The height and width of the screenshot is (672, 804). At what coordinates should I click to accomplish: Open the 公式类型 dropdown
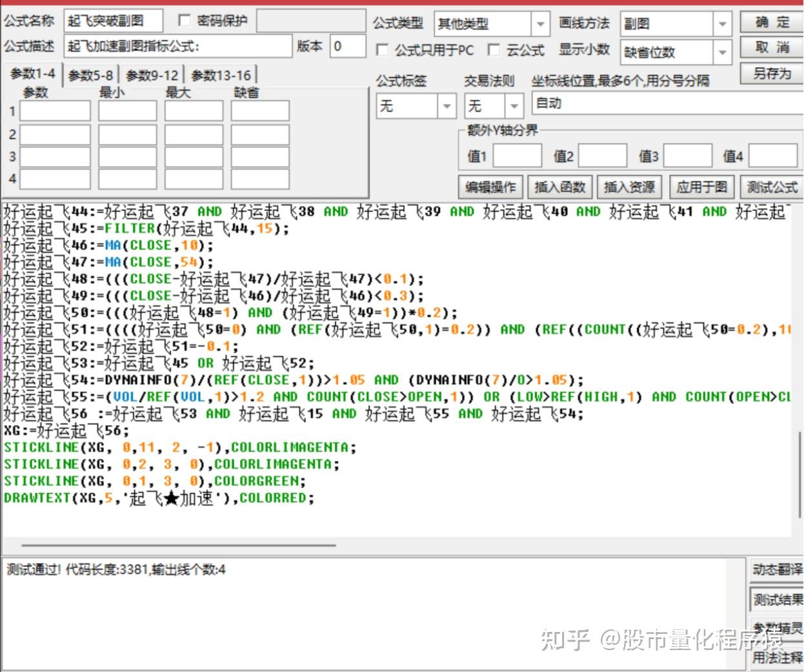540,25
